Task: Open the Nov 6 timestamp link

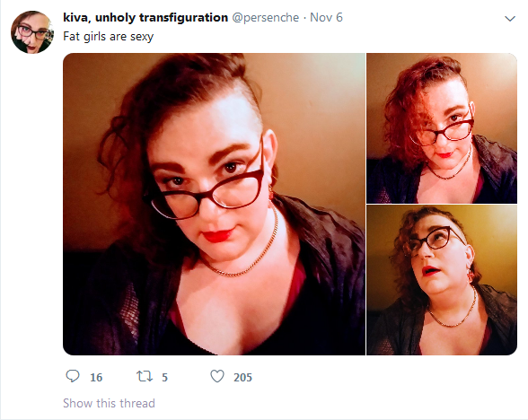Action: click(x=326, y=17)
